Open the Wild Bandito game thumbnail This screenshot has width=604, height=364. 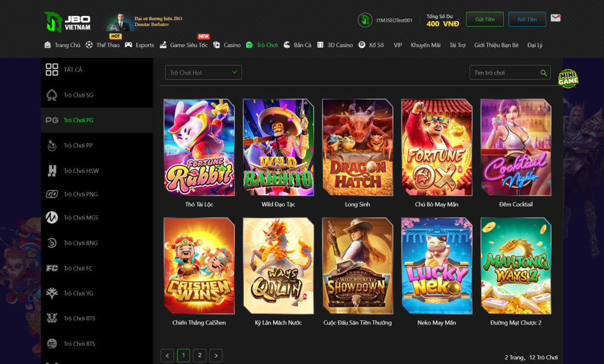[x=278, y=147]
